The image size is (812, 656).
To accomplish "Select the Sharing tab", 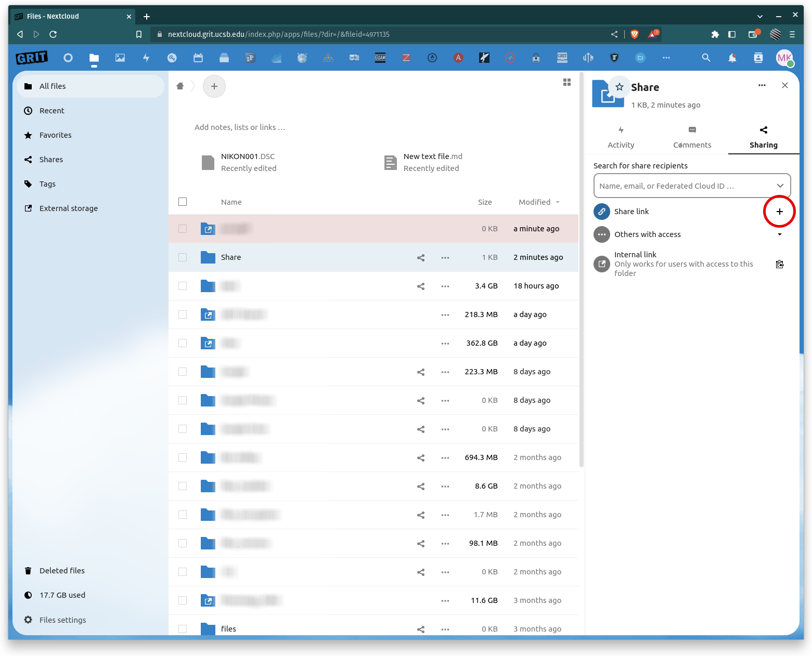I will click(x=764, y=137).
